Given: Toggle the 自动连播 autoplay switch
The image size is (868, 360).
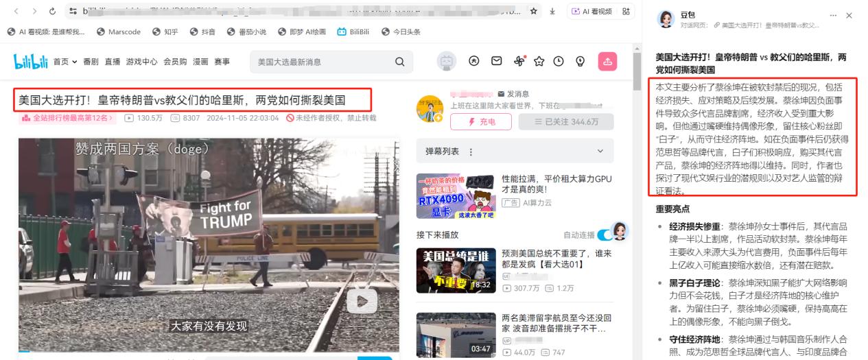Looking at the screenshot, I should tap(605, 235).
